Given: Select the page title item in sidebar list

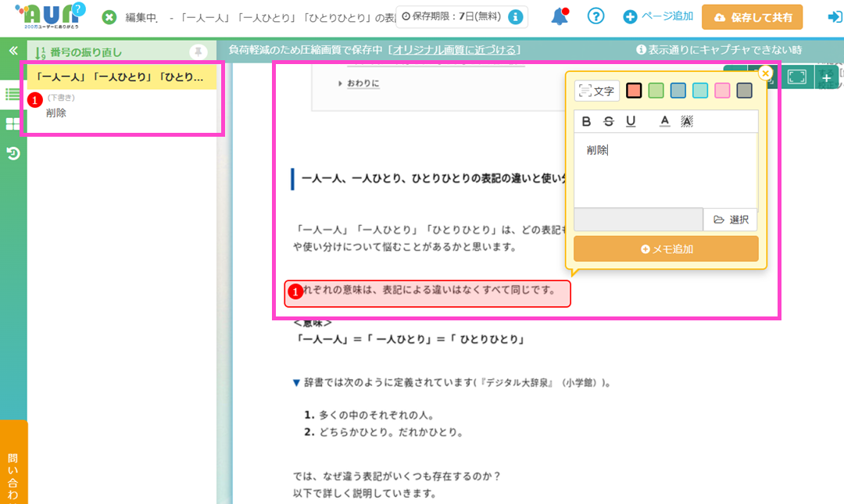Looking at the screenshot, I should tap(121, 77).
